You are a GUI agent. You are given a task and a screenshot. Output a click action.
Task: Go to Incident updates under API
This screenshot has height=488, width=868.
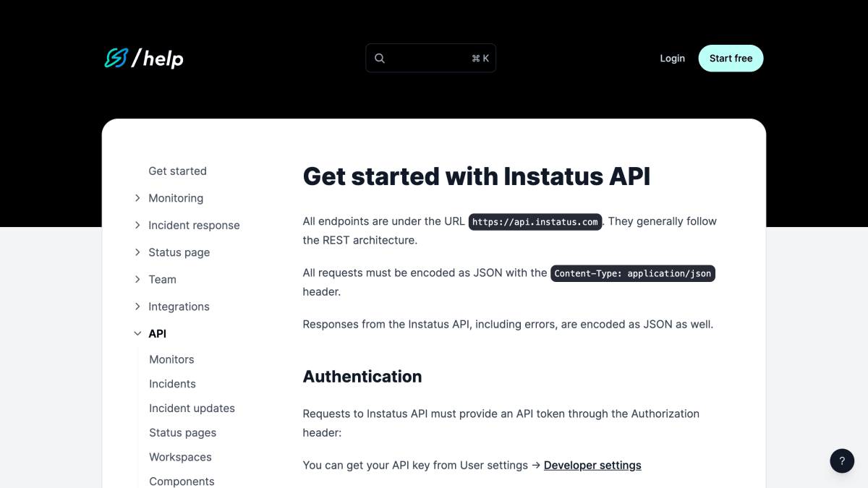pos(192,408)
